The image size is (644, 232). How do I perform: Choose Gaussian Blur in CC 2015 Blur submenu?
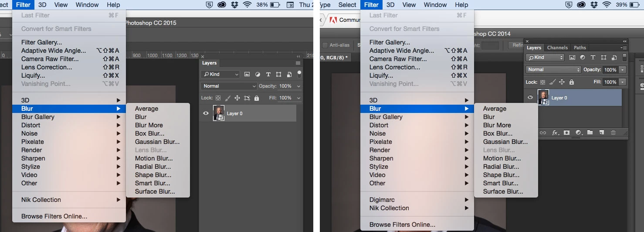point(157,142)
